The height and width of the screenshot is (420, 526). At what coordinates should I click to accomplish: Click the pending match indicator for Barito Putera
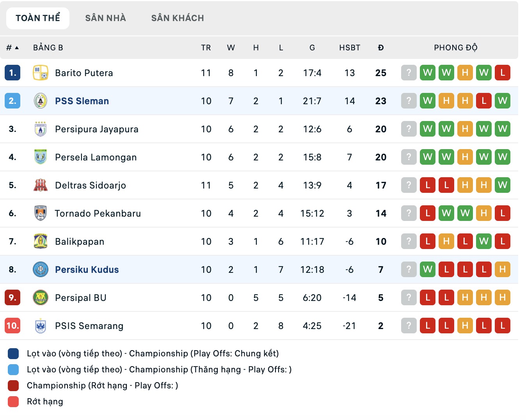pos(408,73)
